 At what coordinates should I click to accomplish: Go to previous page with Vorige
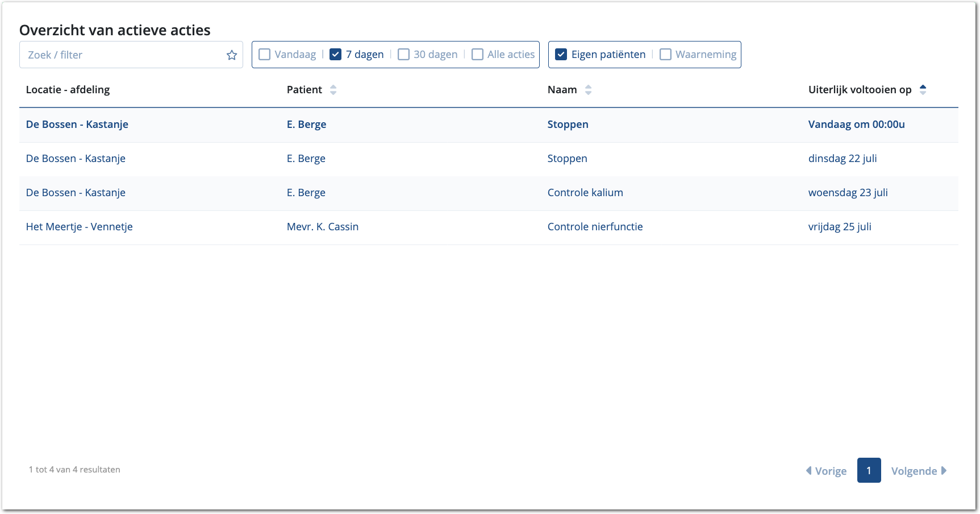826,471
